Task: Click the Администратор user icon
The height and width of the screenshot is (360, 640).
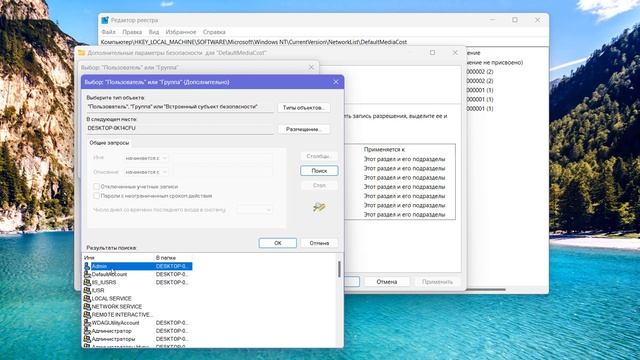Action: pyautogui.click(x=87, y=331)
